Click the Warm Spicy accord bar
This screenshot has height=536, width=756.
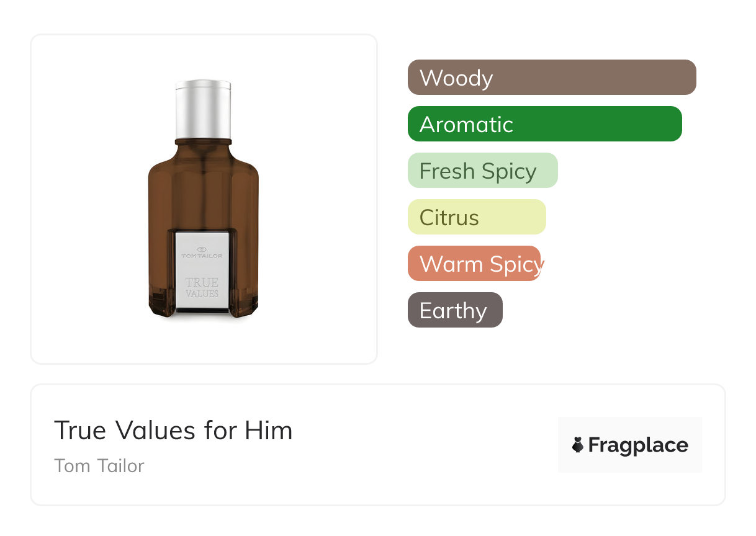coord(474,264)
